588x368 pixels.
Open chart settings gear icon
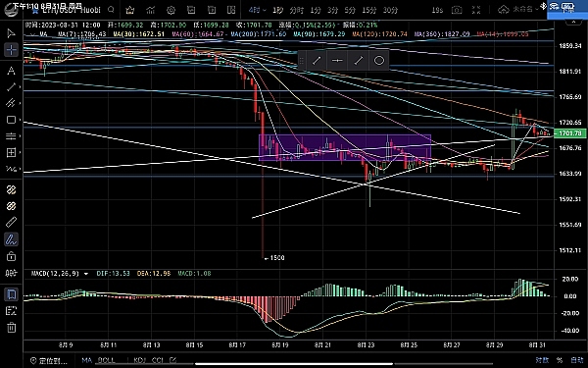[171, 10]
